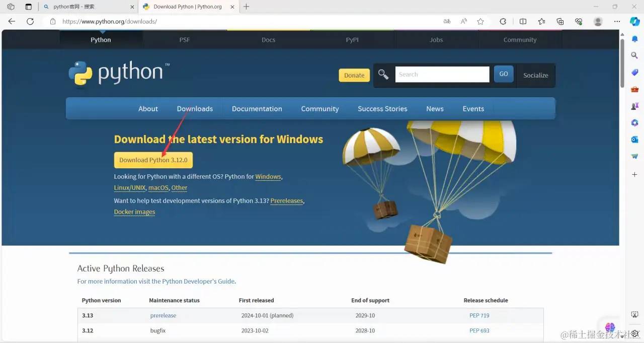The width and height of the screenshot is (644, 343).
Task: Click the GO search button
Action: [504, 74]
